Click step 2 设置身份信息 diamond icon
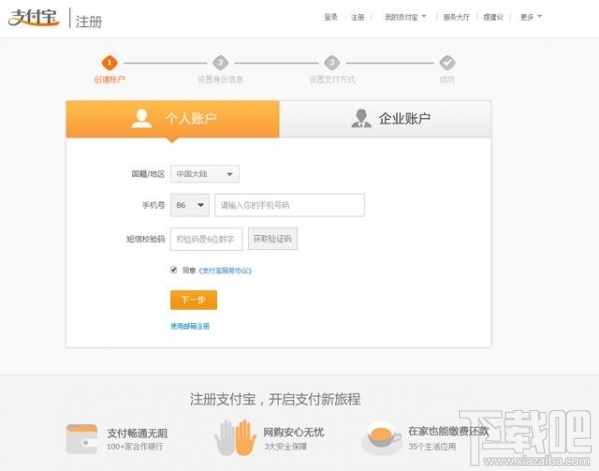The width and height of the screenshot is (599, 471). click(220, 63)
